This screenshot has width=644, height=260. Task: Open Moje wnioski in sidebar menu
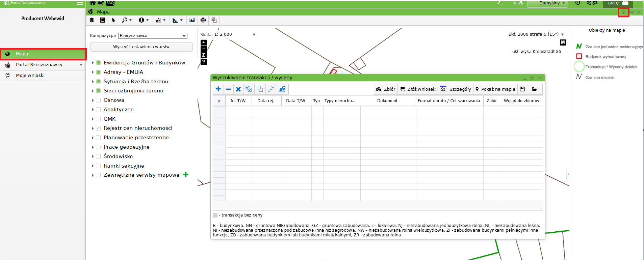click(30, 76)
